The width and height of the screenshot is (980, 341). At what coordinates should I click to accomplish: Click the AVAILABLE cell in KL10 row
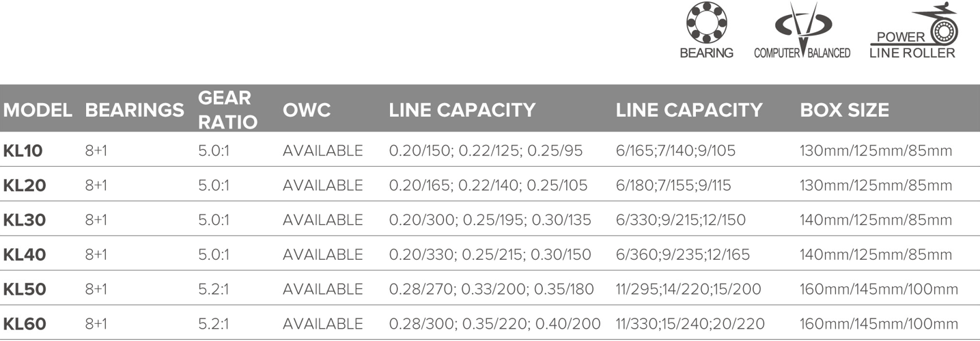pos(323,151)
